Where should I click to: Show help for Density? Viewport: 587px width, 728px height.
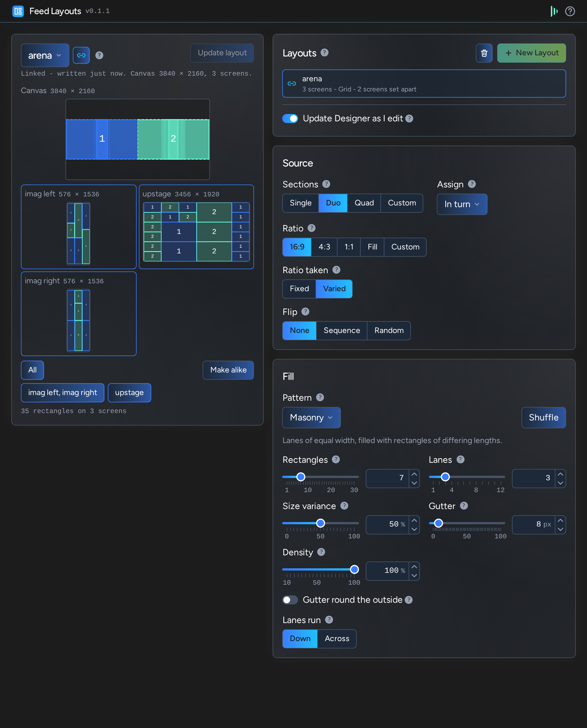(321, 552)
